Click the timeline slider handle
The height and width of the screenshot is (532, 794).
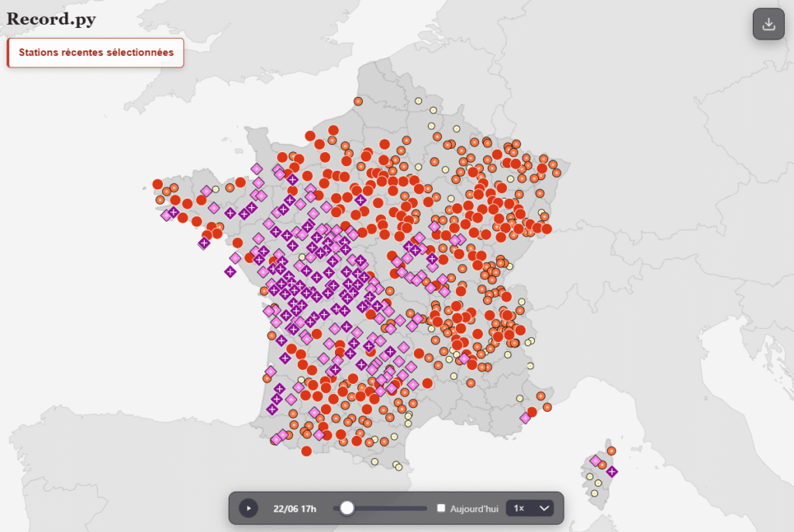click(347, 508)
